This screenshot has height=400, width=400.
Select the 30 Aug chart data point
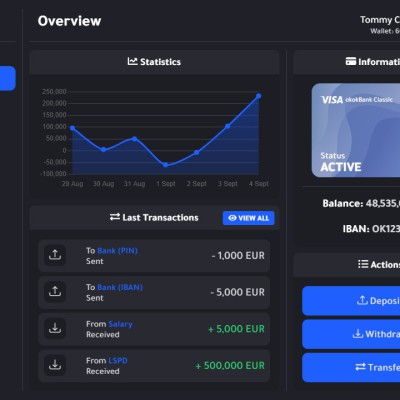click(x=103, y=150)
